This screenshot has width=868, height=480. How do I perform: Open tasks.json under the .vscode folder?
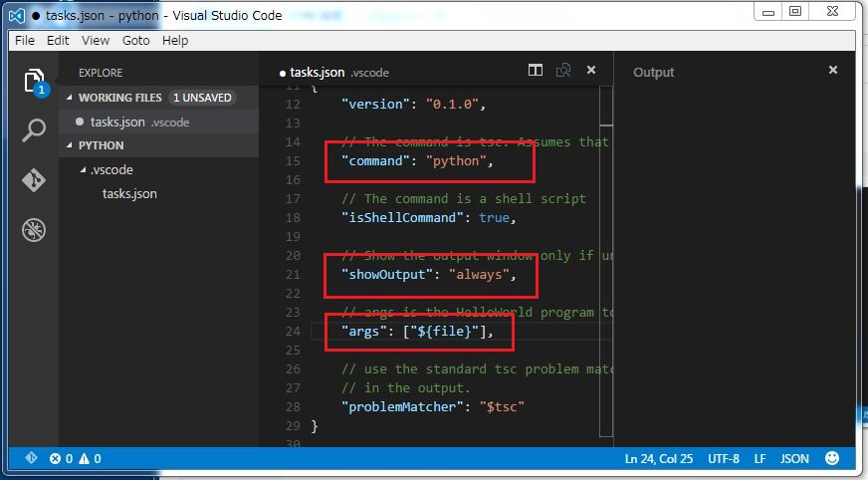coord(129,194)
